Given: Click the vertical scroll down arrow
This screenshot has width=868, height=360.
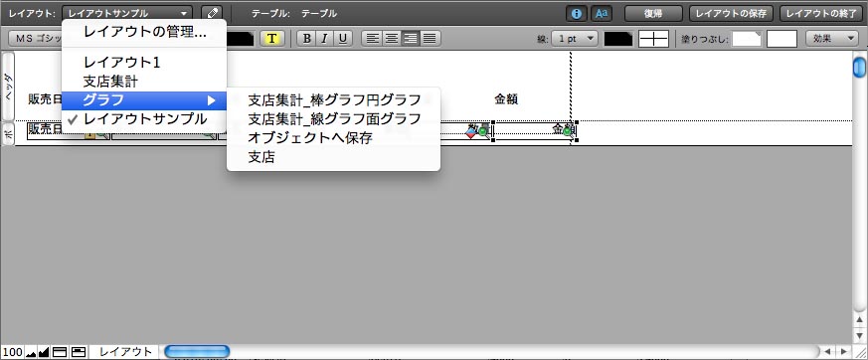Looking at the screenshot, I should click(x=859, y=335).
